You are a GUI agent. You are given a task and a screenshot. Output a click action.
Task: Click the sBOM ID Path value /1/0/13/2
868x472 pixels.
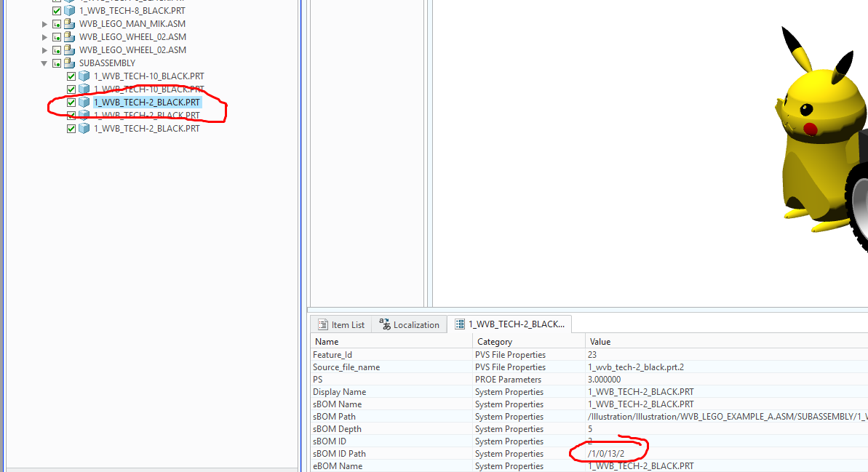click(606, 454)
